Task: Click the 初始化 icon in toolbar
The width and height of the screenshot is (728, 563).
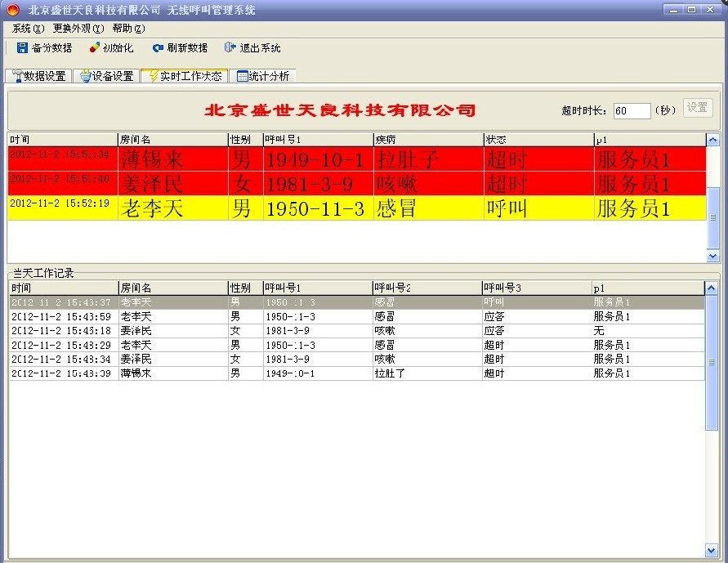Action: (95, 47)
